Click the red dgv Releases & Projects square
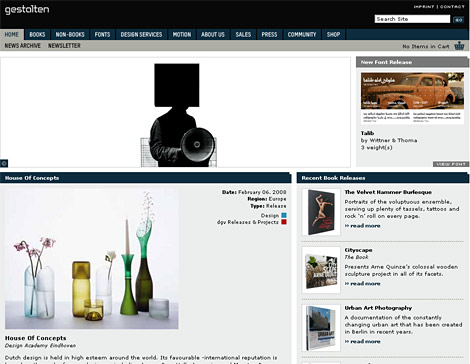The image size is (470, 364). (x=284, y=222)
